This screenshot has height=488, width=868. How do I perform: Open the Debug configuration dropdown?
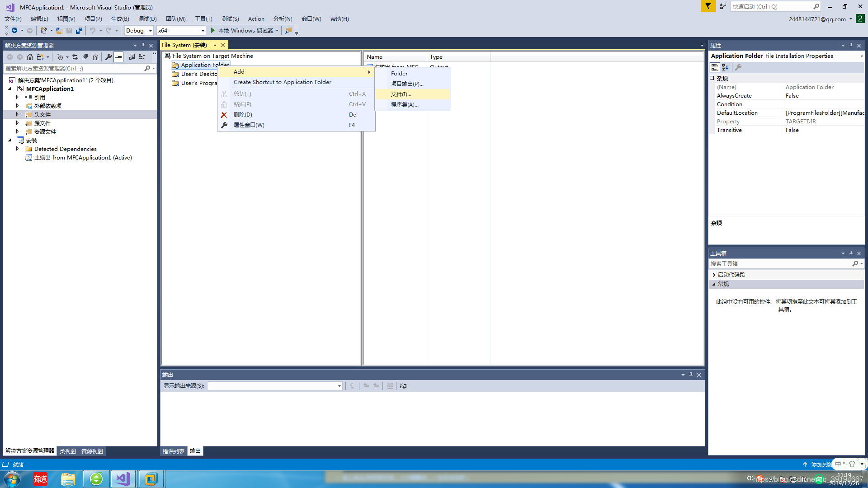tap(151, 31)
